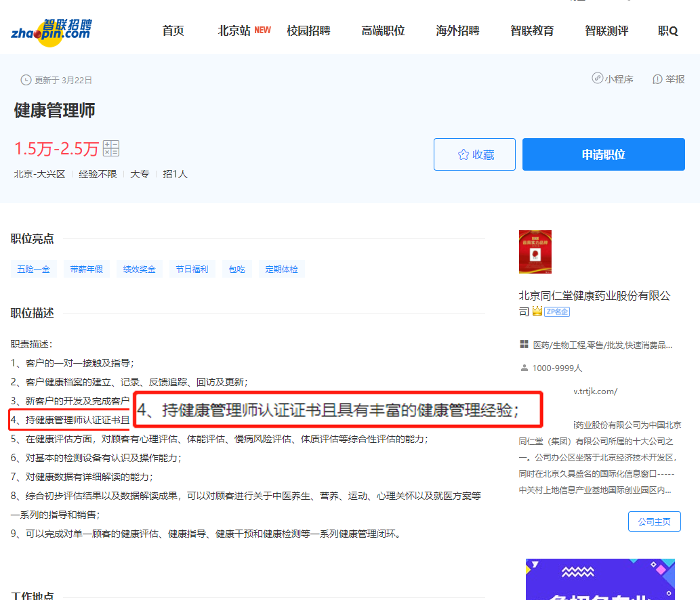Click the mini-program 小程序 icon
Screen dimensions: 700x600
(x=597, y=78)
